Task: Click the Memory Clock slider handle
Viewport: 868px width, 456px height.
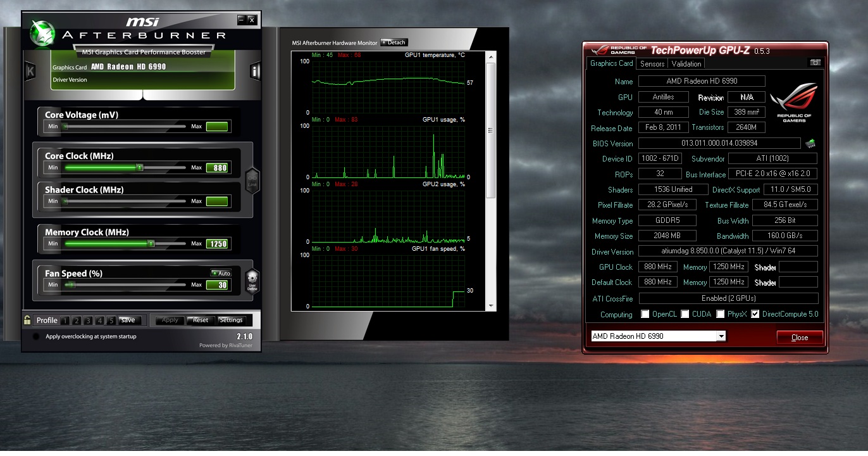Action: pos(151,243)
